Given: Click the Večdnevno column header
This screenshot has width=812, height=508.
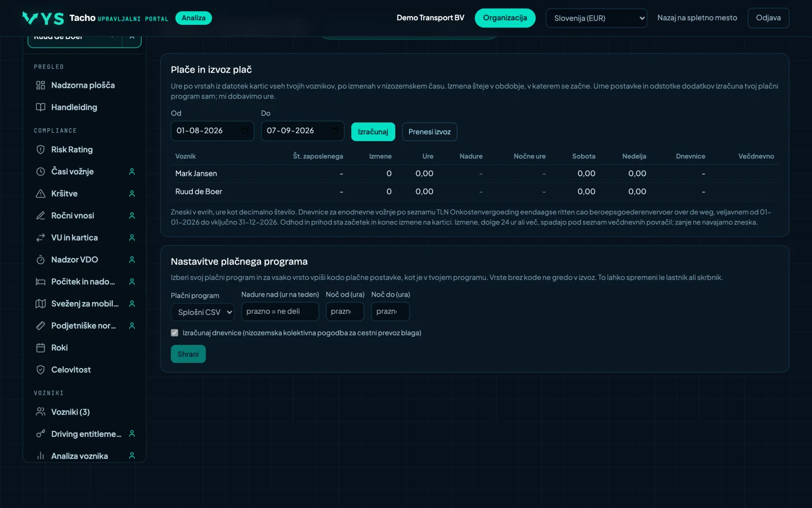Looking at the screenshot, I should pyautogui.click(x=756, y=156).
